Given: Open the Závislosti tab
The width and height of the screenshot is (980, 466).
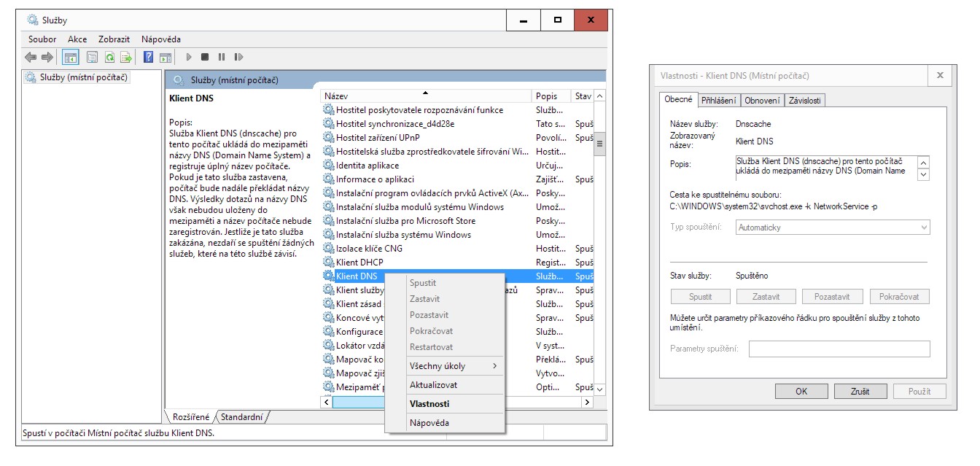Looking at the screenshot, I should (804, 101).
